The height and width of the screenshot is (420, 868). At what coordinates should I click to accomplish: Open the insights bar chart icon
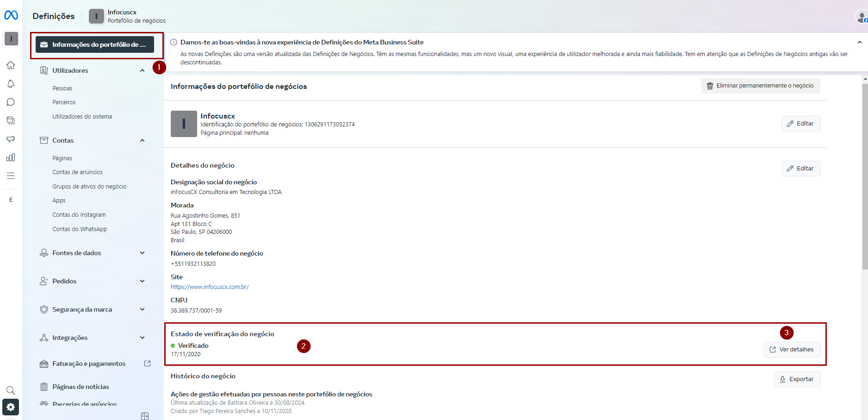(x=11, y=157)
